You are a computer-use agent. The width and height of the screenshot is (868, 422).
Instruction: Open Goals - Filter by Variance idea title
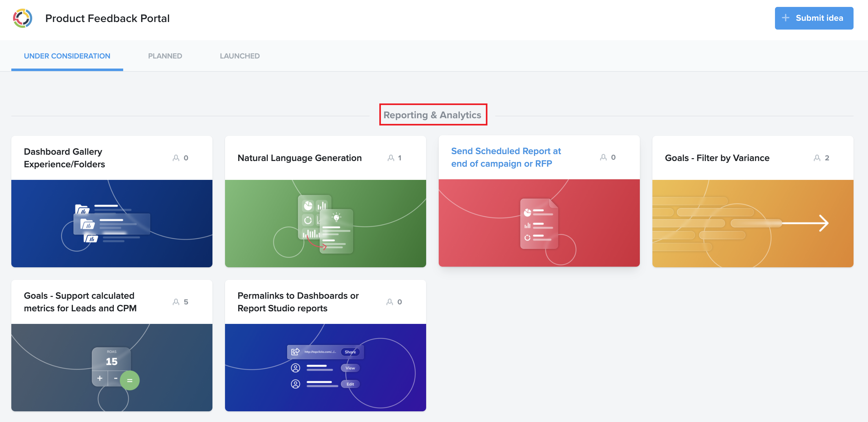coord(717,158)
